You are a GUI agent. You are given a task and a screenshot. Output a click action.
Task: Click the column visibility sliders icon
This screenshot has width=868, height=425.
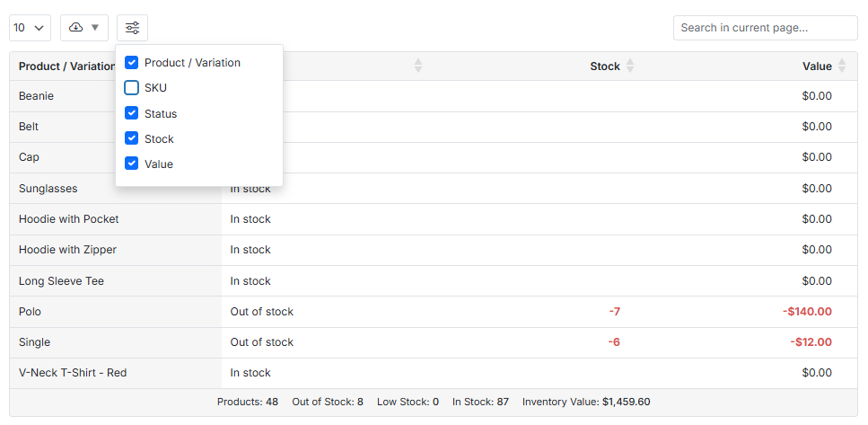[x=132, y=28]
